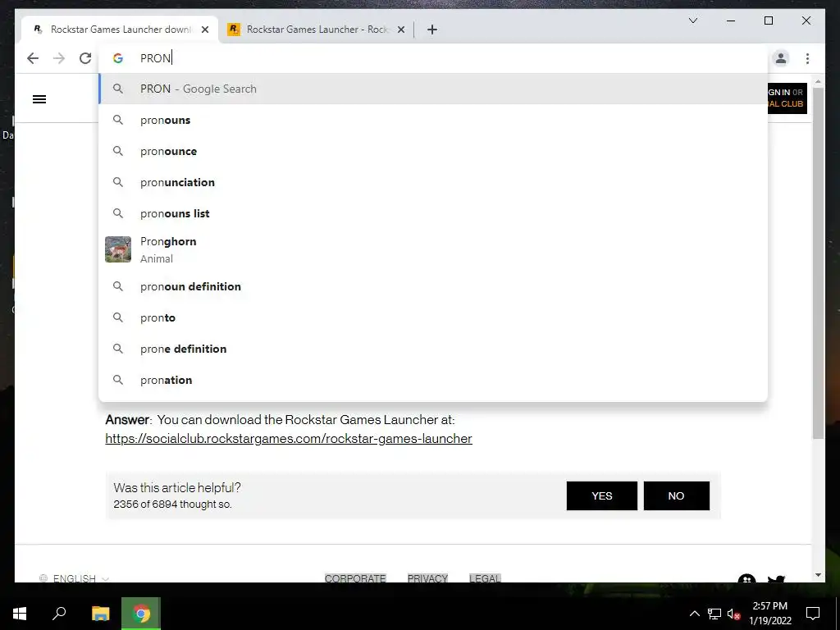Image resolution: width=840 pixels, height=630 pixels.
Task: Open the tab search chevron
Action: pos(692,21)
